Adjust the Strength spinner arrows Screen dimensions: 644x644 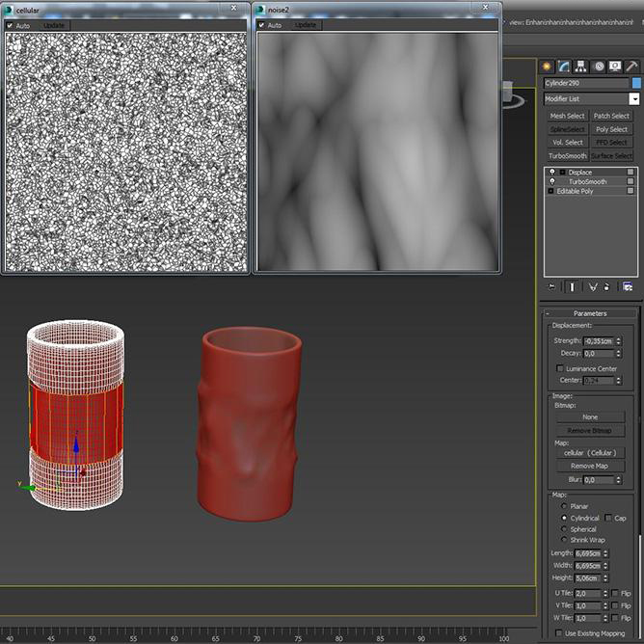click(x=619, y=341)
